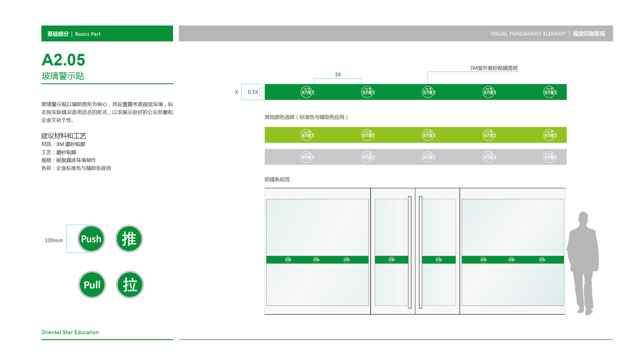Pick the gray strip color
This screenshot has width=644, height=362.
pos(416,157)
